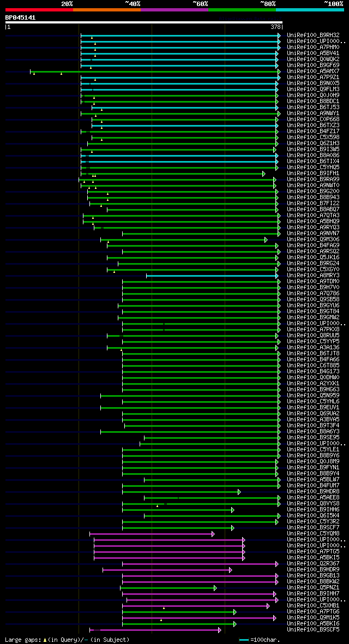Select the UniRef100_A7P9Z1 label
Screen dimensions: 349x644
tap(313, 77)
